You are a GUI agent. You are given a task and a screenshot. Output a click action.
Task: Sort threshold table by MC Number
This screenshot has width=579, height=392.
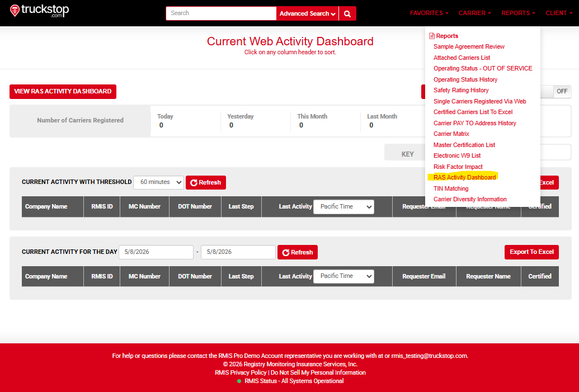click(x=144, y=206)
